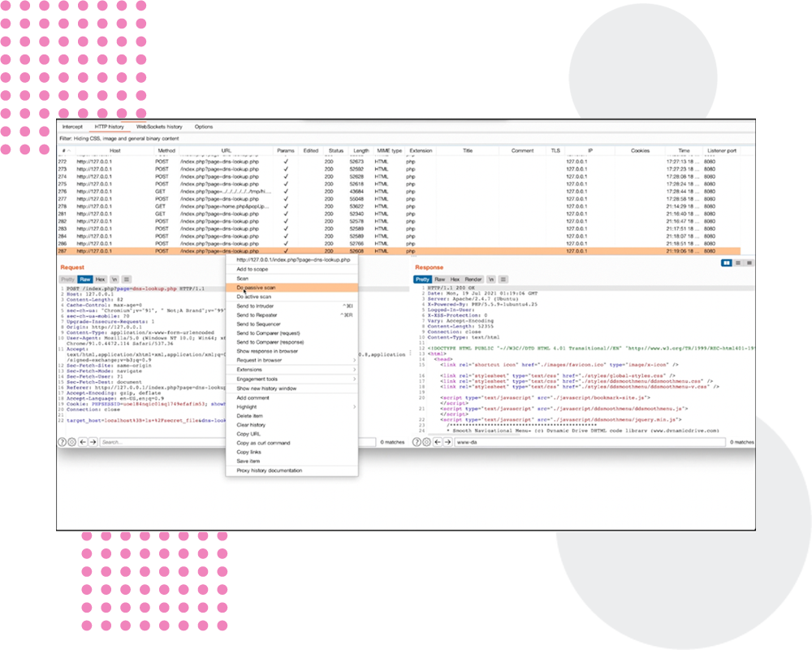Click Params checkmark in row 276
Screen dimensions: 812x650
[x=286, y=191]
